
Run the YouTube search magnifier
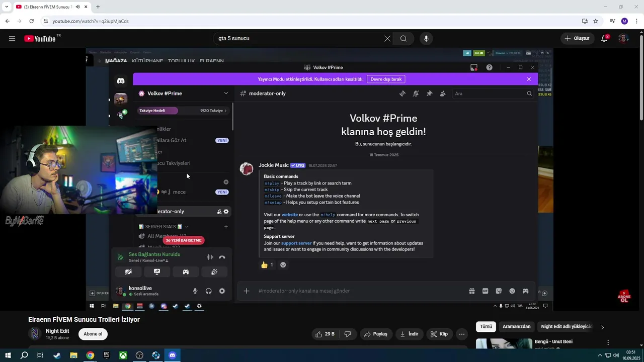[x=404, y=38]
